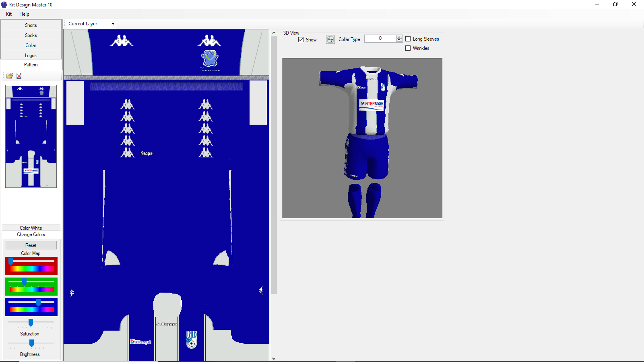Select the Pattern section header
This screenshot has height=362, width=644.
pos(31,65)
